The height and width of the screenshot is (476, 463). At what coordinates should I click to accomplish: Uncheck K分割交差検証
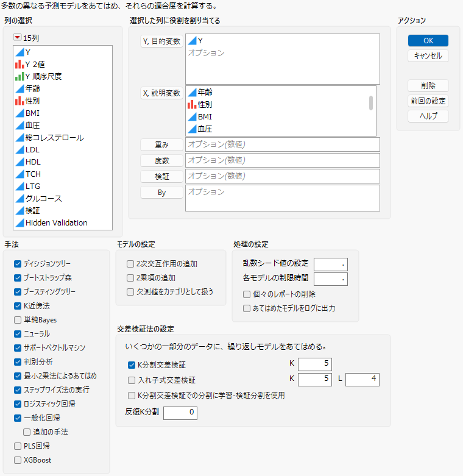coord(132,365)
